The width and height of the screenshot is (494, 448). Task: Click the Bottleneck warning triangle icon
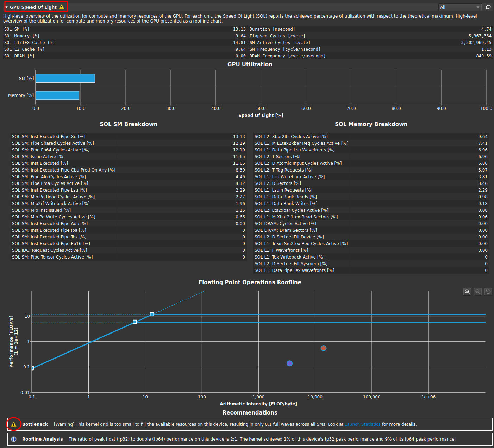(x=14, y=424)
